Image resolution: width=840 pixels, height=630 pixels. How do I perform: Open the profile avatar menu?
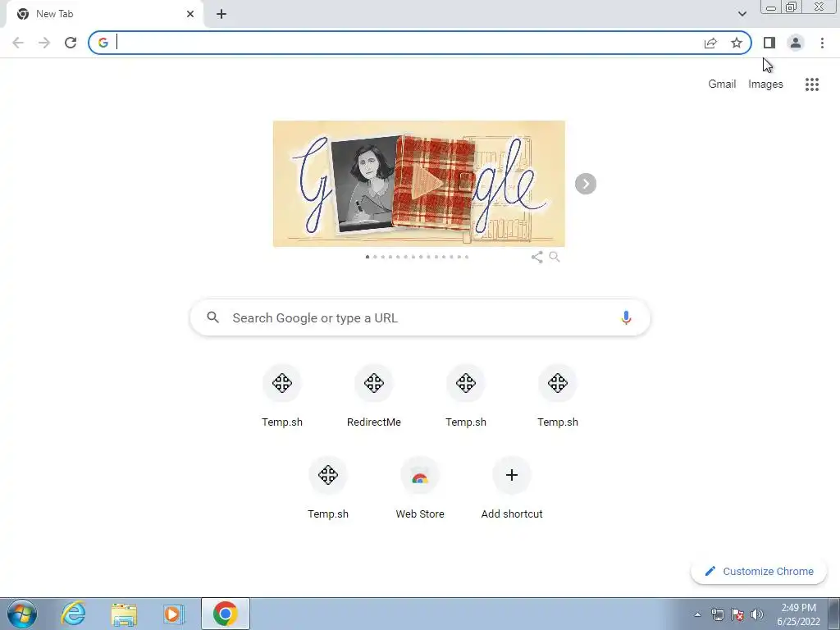pyautogui.click(x=796, y=43)
